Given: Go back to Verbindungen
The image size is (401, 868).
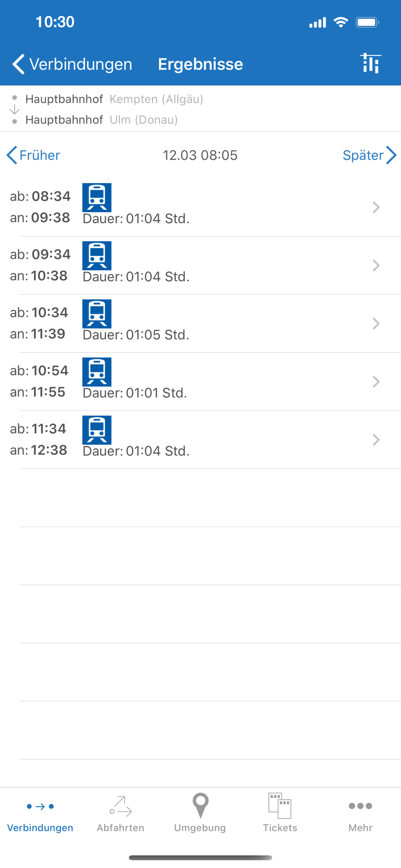Looking at the screenshot, I should point(72,64).
